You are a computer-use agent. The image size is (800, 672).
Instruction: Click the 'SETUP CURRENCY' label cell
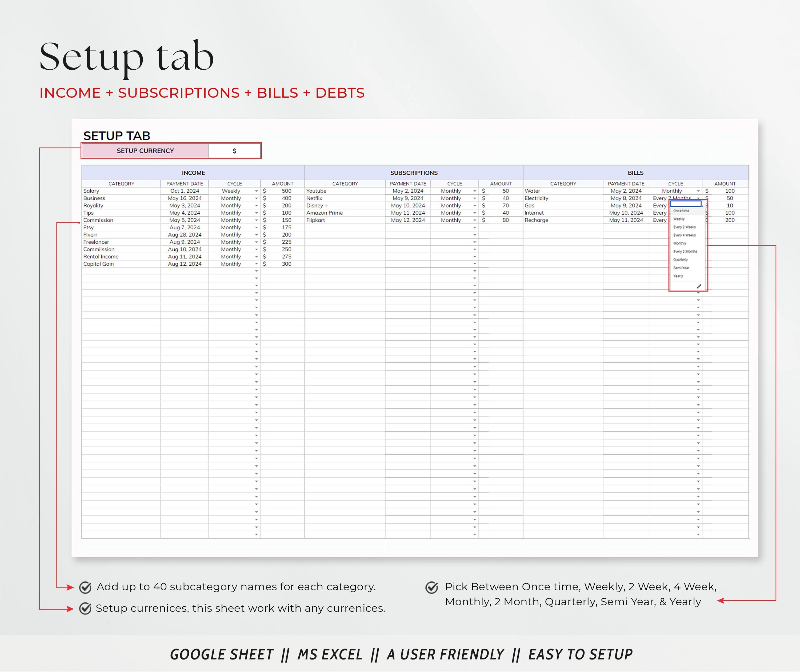point(145,151)
